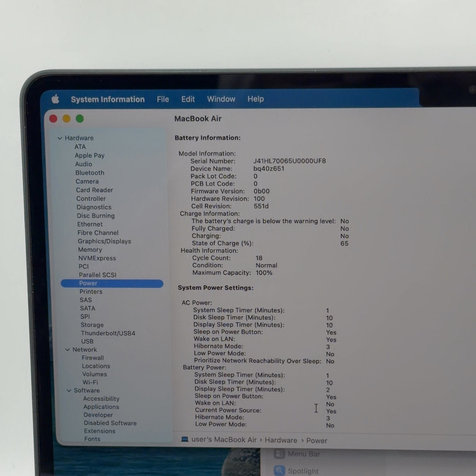This screenshot has height=476, width=476.
Task: Select Locations under Network
Action: click(x=96, y=366)
